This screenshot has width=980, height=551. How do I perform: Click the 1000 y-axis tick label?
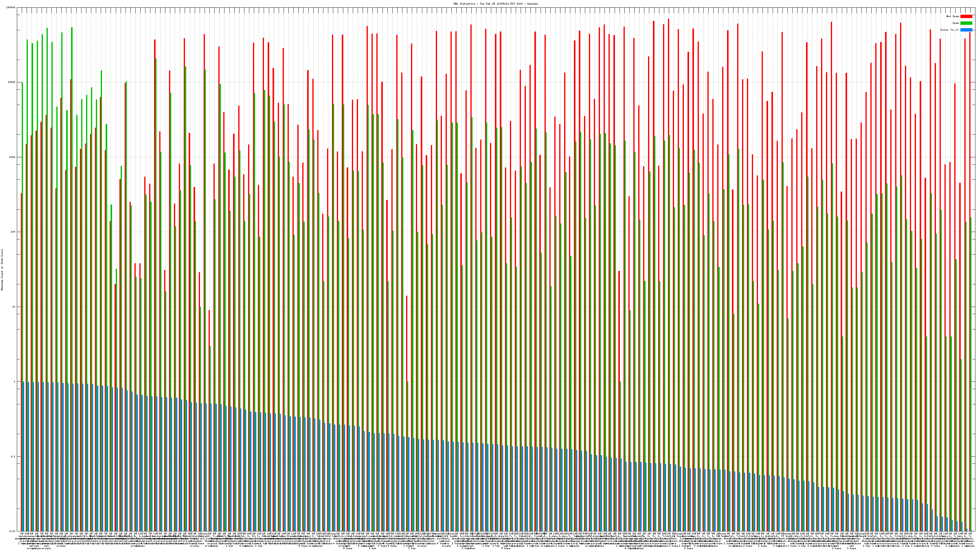pos(13,157)
